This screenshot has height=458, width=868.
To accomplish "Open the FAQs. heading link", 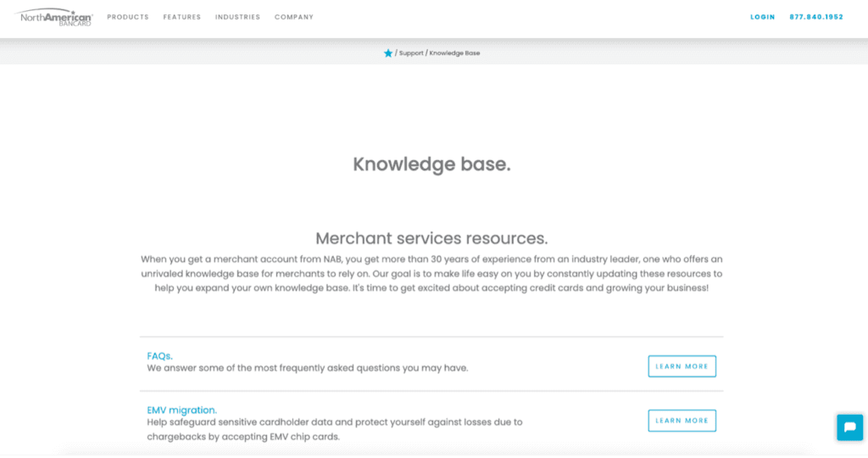I will click(x=159, y=356).
